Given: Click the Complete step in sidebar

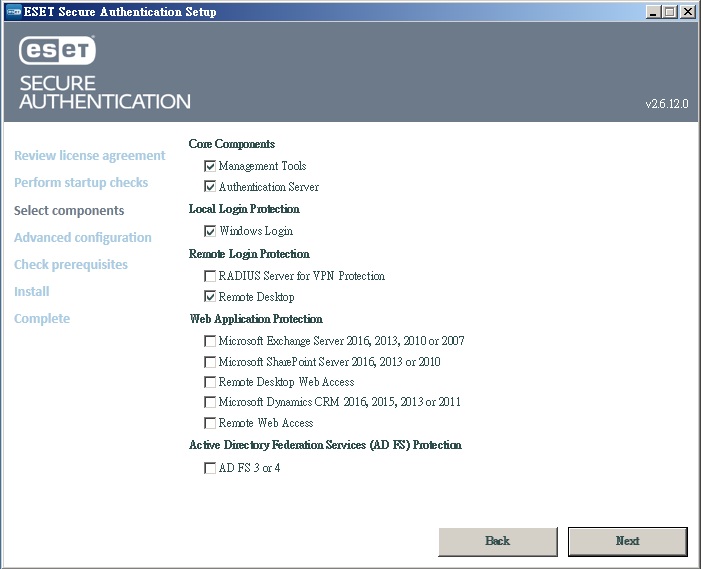Looking at the screenshot, I should pos(42,319).
